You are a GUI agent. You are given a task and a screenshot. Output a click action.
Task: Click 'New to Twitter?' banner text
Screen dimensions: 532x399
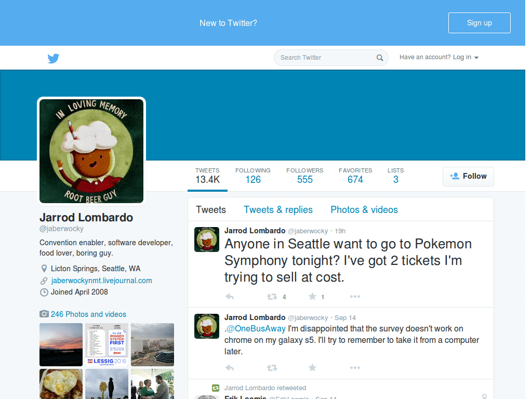(x=229, y=23)
